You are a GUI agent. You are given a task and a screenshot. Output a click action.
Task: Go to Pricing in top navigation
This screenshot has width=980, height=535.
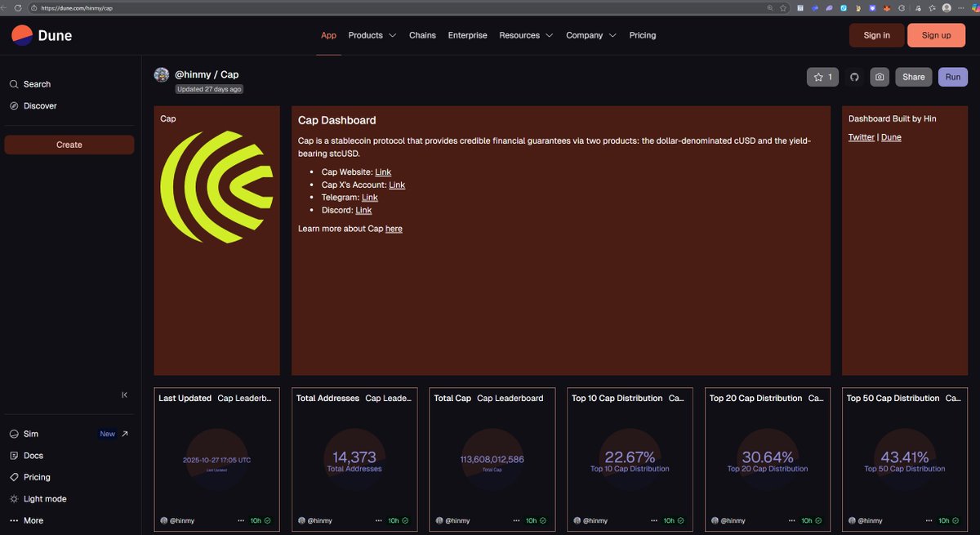point(643,35)
